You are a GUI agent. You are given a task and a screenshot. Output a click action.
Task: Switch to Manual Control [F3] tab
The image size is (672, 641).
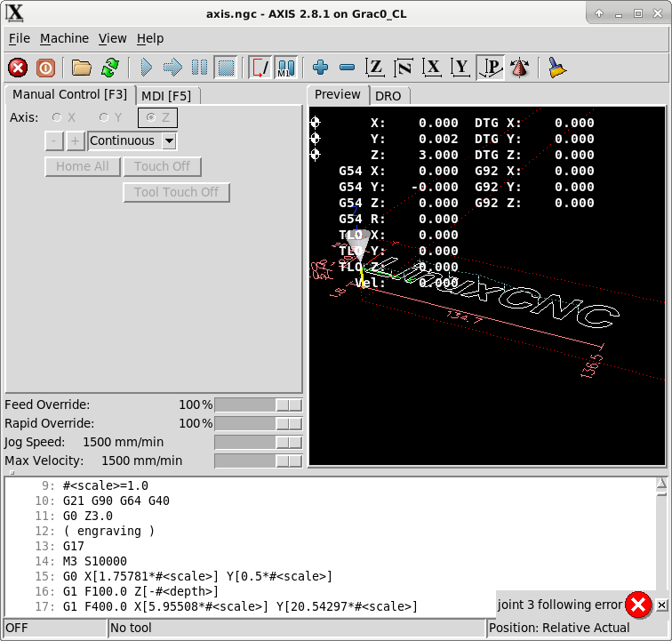(x=70, y=94)
